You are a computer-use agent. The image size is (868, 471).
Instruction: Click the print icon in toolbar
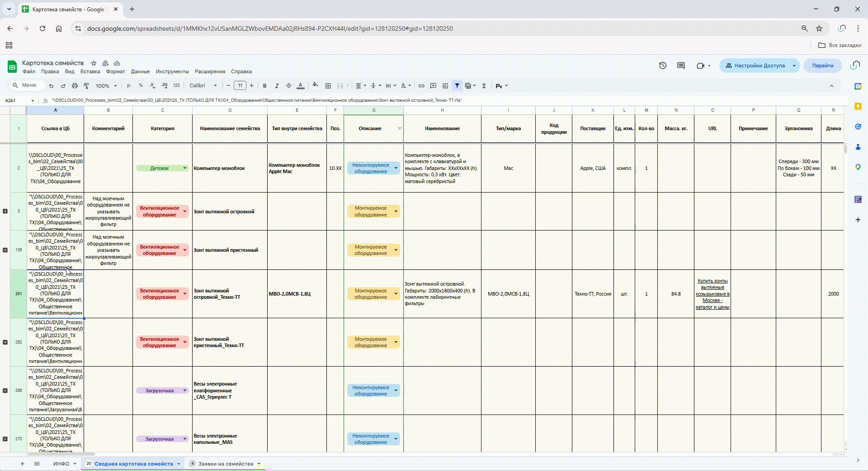pos(75,86)
